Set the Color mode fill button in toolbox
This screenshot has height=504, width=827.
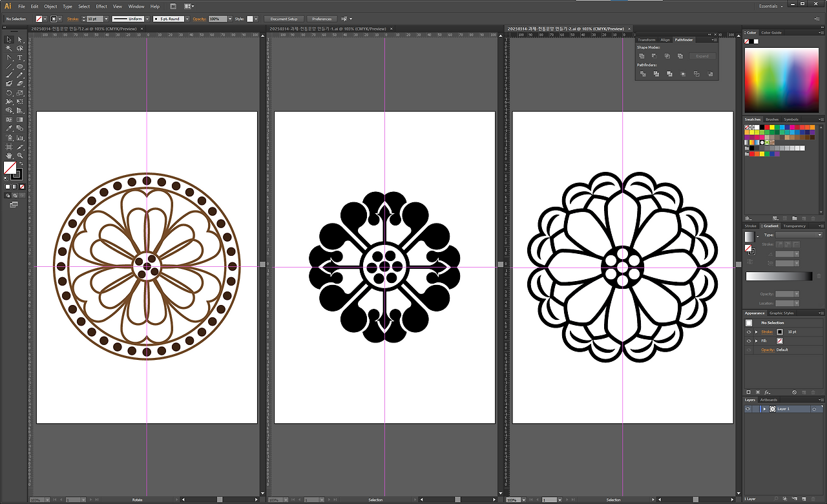[8, 187]
